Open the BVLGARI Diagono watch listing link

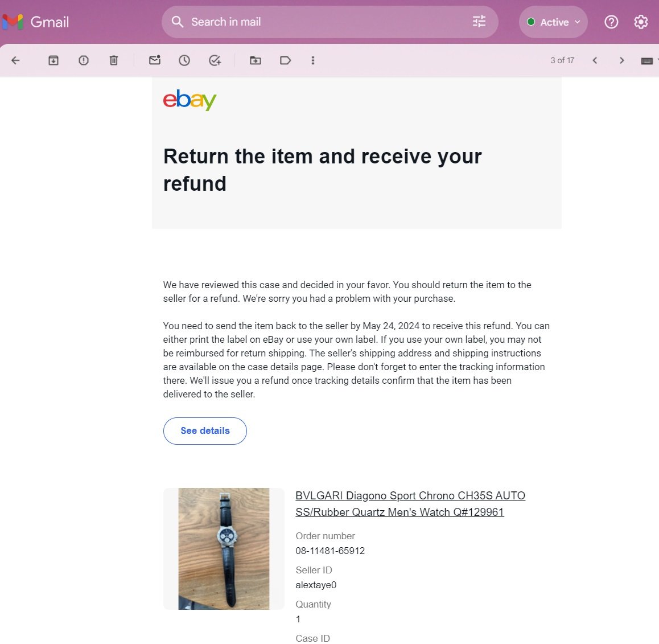pos(410,504)
